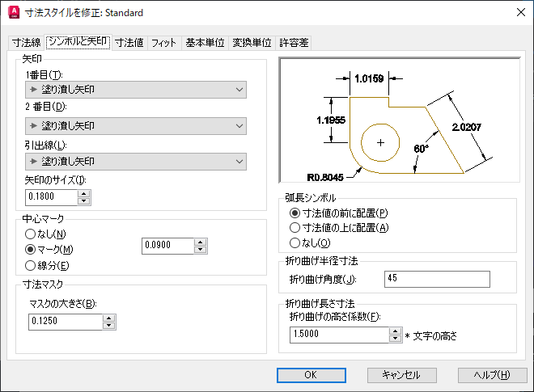534x392 pixels.
Task: Decrease 矢印のサイズ with down spinner
Action: pos(84,201)
